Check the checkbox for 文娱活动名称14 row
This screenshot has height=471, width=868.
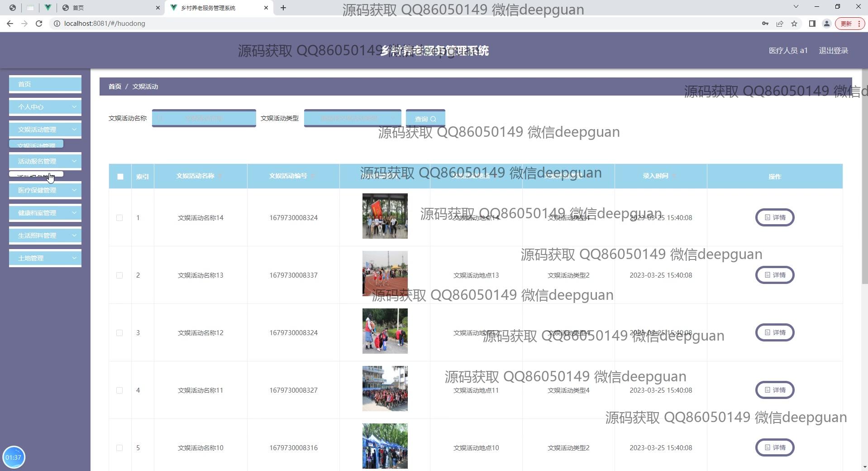coord(120,218)
